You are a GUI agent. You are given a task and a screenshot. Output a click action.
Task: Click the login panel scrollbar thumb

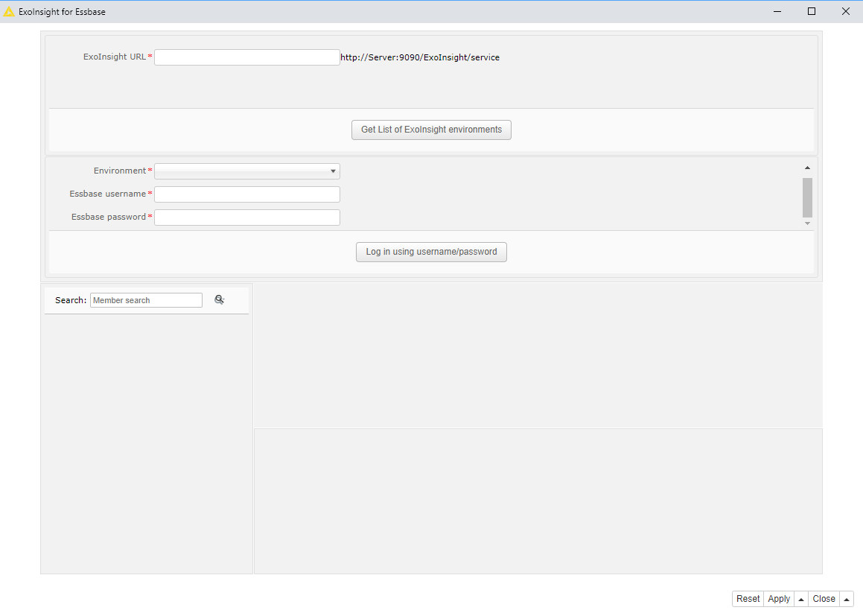coord(807,197)
